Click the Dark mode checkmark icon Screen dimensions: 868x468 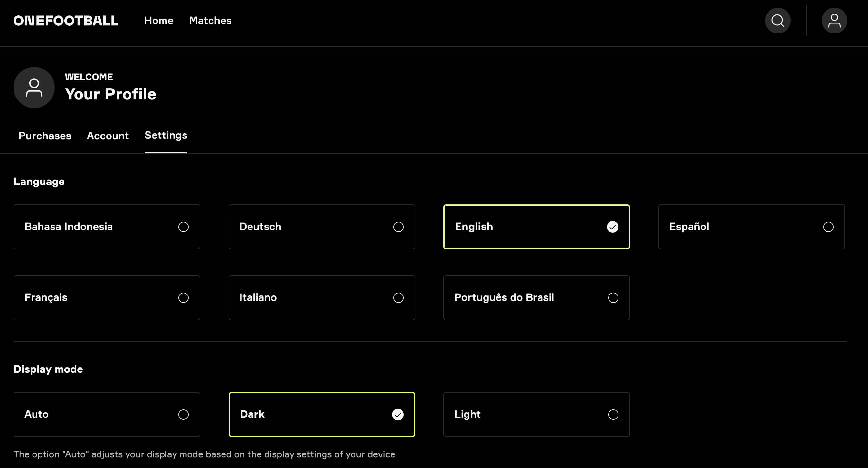tap(398, 415)
